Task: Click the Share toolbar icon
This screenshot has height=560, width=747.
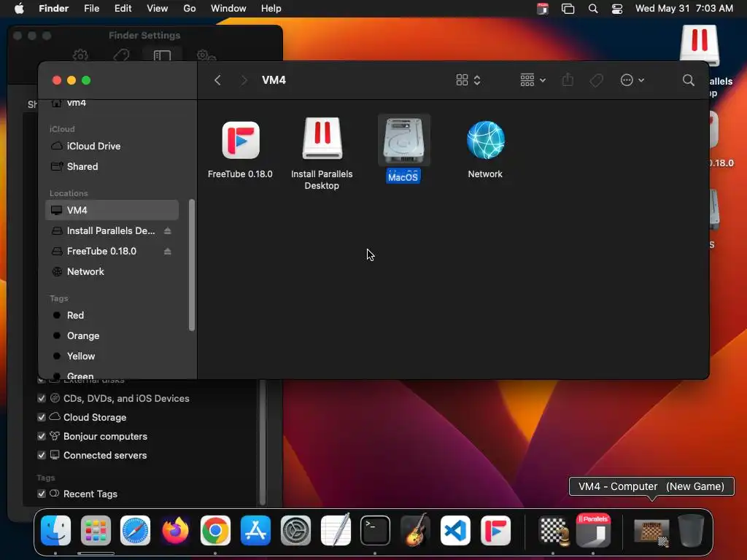Action: 568,80
